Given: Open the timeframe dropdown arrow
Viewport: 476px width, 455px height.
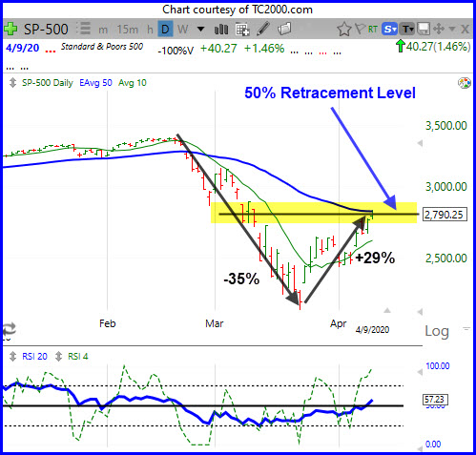Looking at the screenshot, I should point(200,30).
